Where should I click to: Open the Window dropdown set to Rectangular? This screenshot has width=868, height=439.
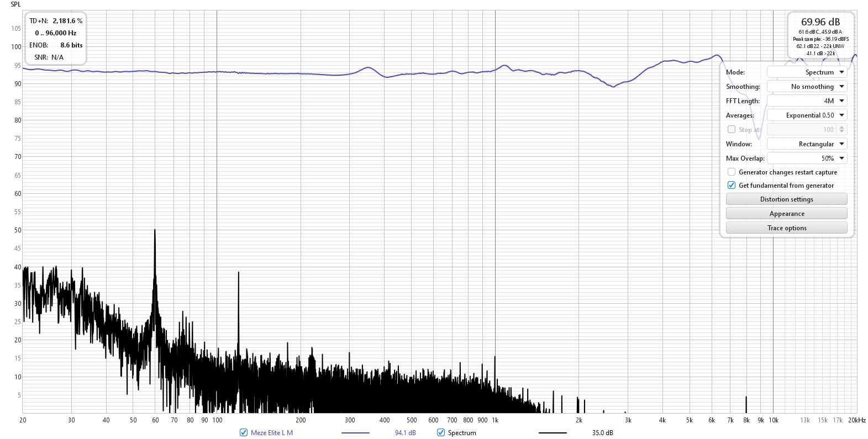[x=807, y=144]
